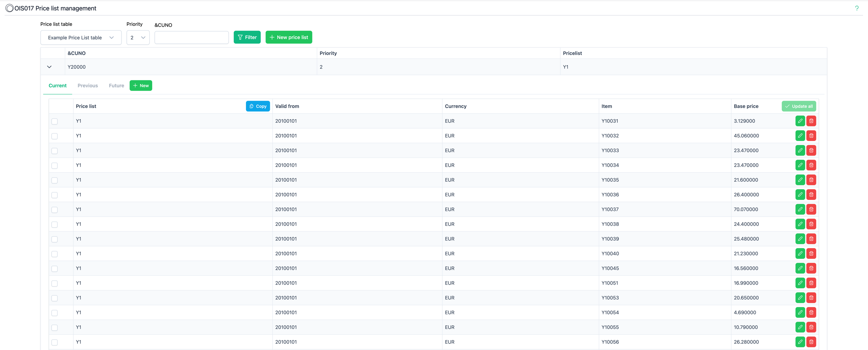Delete the Y10040 price entry
This screenshot has height=350, width=868.
[x=811, y=253]
